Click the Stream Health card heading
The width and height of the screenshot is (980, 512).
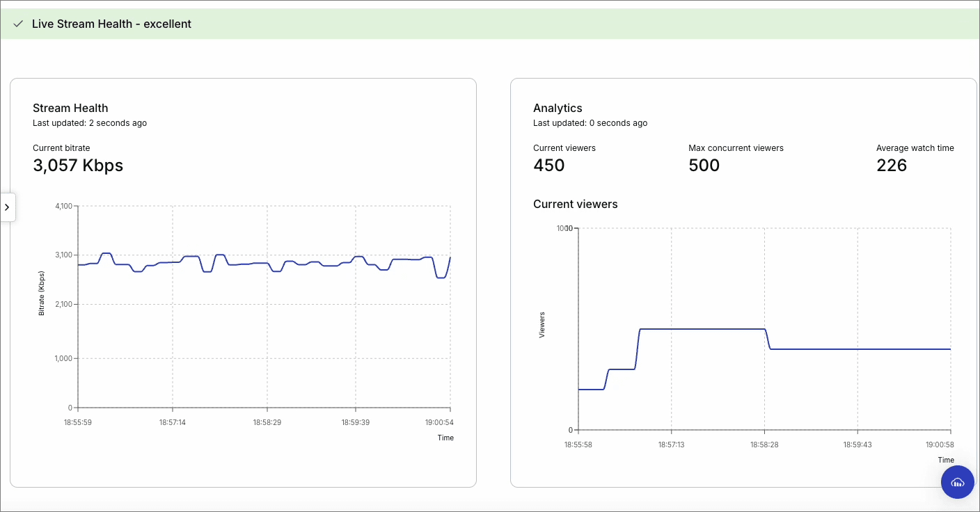tap(70, 108)
